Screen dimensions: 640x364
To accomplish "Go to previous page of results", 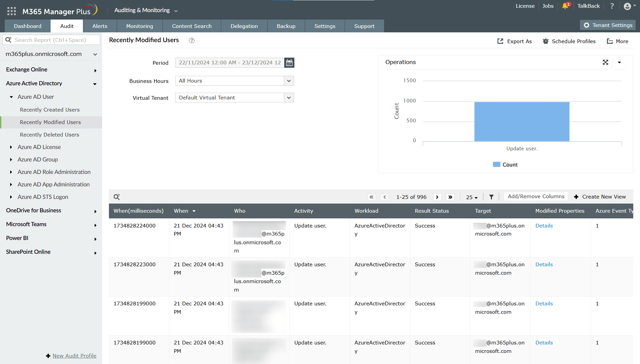I will 384,197.
